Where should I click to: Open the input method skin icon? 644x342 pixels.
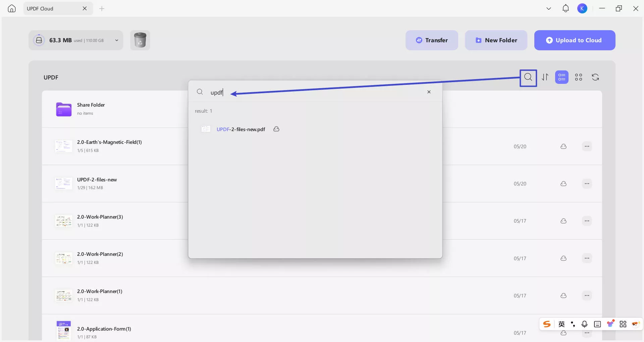(x=610, y=324)
